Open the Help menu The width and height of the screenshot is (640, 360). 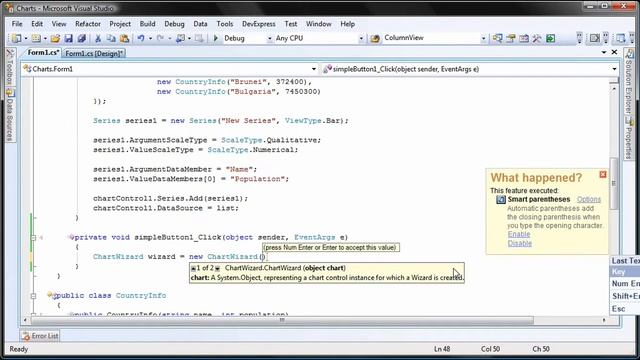(x=347, y=24)
